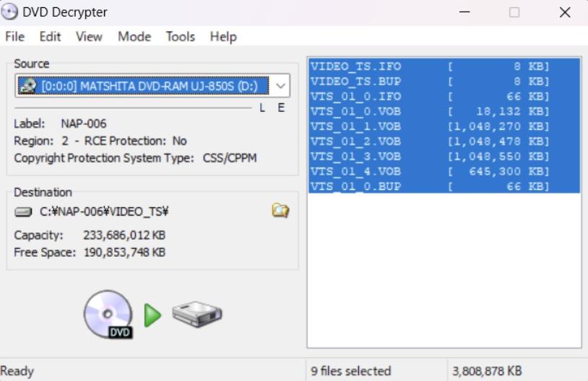
Task: Click the Free Space value 190,853,748 KB
Action: [124, 252]
